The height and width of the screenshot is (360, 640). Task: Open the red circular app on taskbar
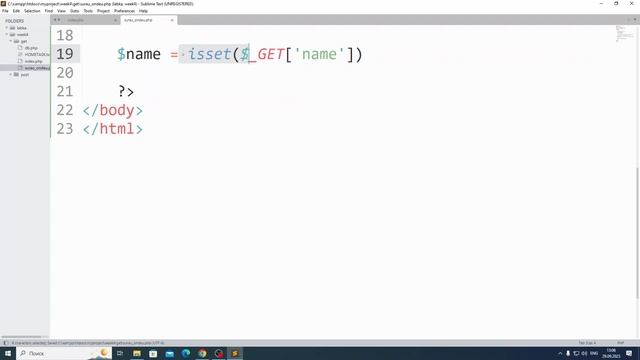[219, 353]
